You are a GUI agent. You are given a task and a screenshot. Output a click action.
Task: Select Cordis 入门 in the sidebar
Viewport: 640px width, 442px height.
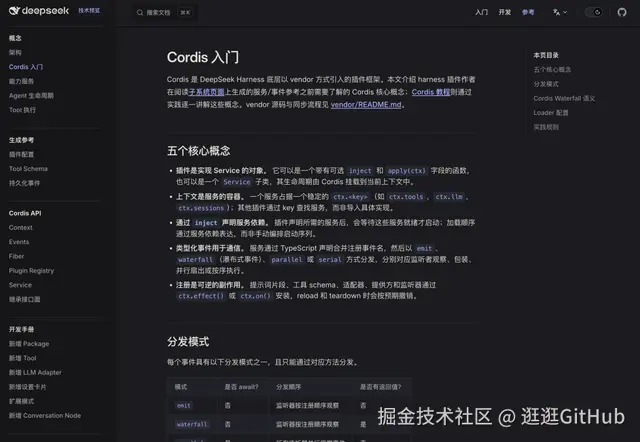pos(26,67)
